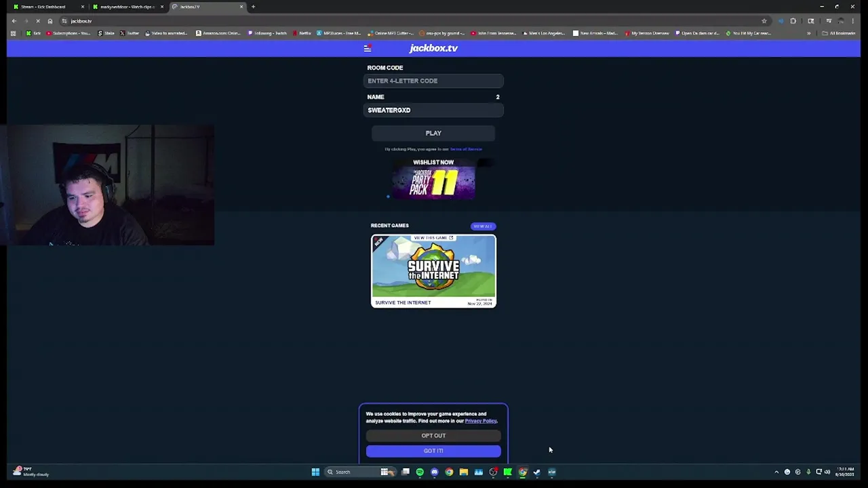This screenshot has height=488, width=868.
Task: Expand the bookmarks overflow chevron
Action: [808, 33]
